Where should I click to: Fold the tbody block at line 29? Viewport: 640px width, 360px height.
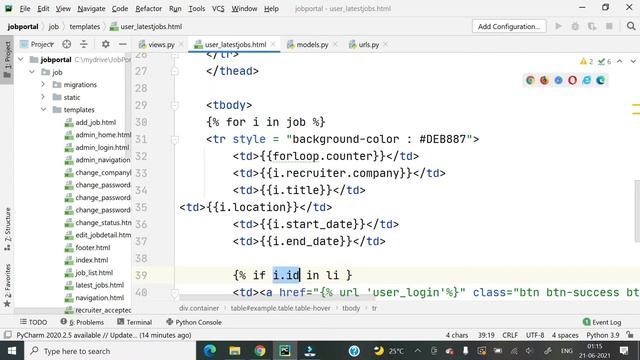[x=175, y=105]
